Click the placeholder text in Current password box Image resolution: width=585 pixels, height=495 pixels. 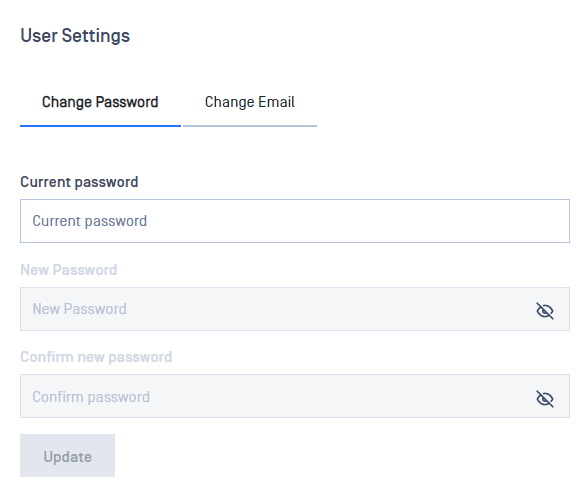click(x=90, y=221)
